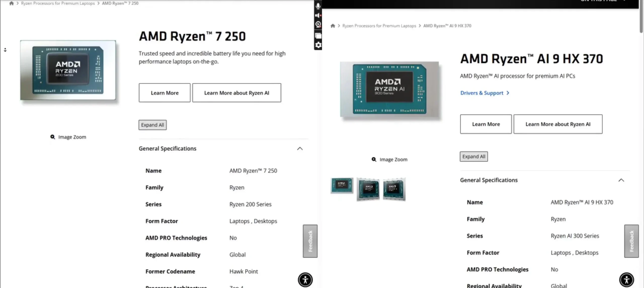Open accessibility widget on right page

pyautogui.click(x=626, y=280)
